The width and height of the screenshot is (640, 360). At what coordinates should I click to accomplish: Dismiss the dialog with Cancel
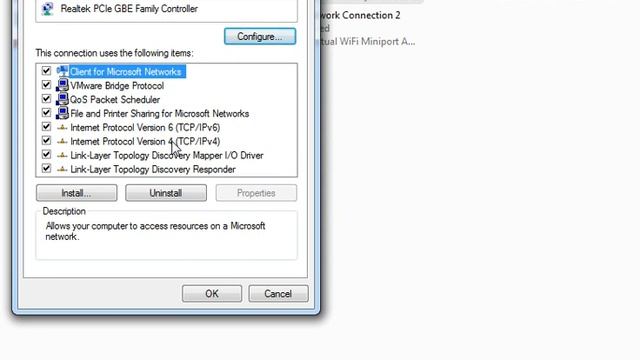[278, 294]
